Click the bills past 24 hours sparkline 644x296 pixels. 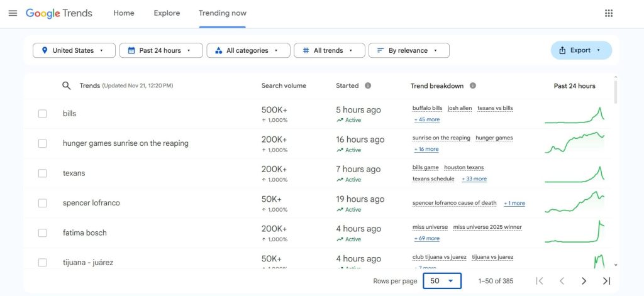pos(574,114)
